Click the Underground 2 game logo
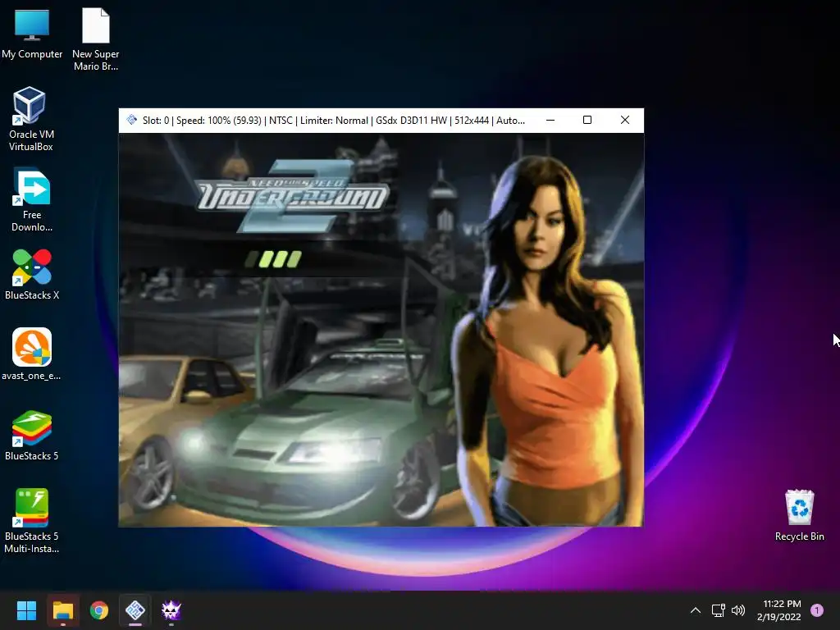This screenshot has width=840, height=630. [293, 197]
